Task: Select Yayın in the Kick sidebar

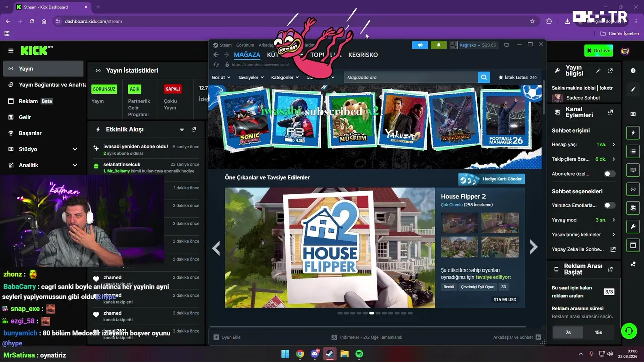Action: tap(43, 69)
